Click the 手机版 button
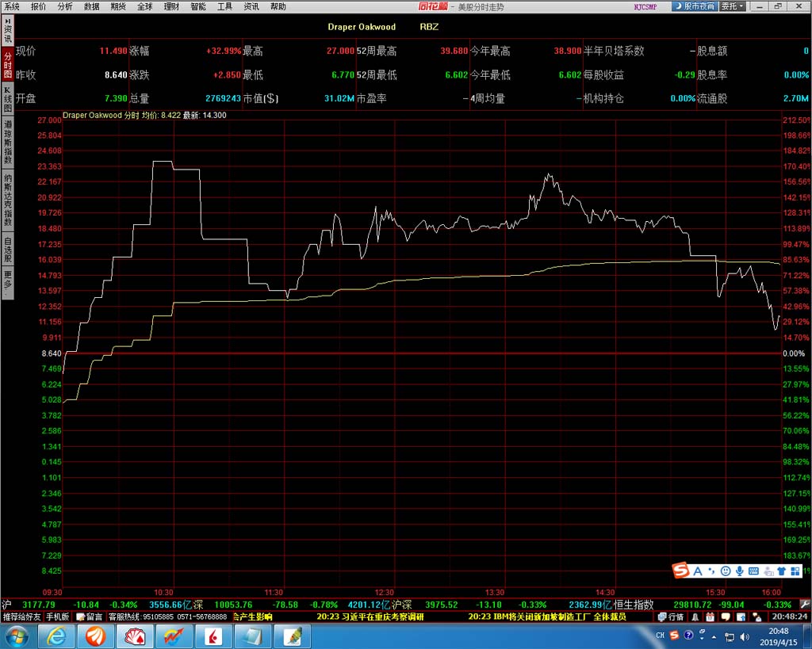Screen dimensions: 812x649 (57, 617)
